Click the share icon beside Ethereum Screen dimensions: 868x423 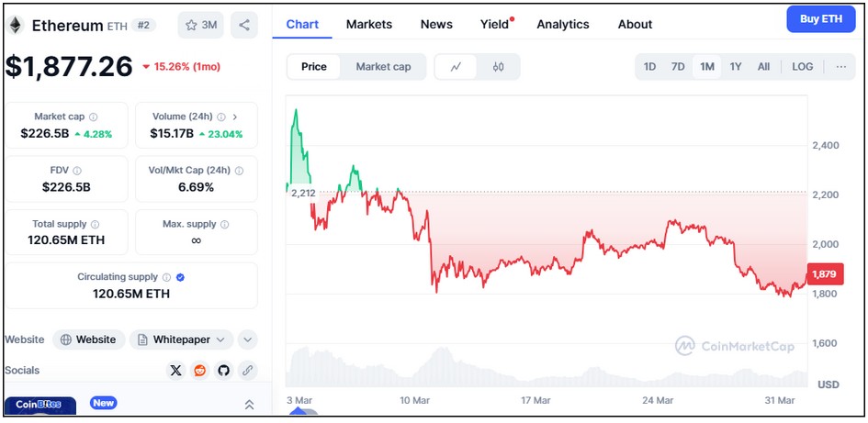[x=244, y=25]
